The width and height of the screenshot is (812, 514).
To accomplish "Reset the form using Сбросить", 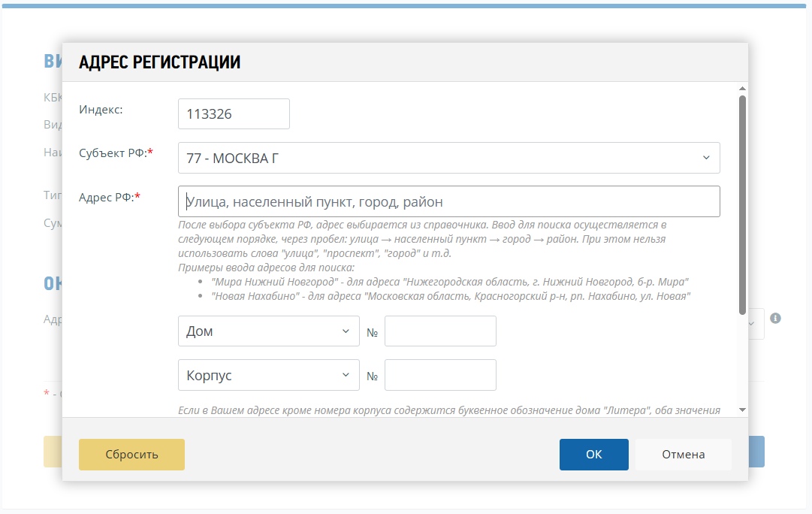I will [x=131, y=454].
